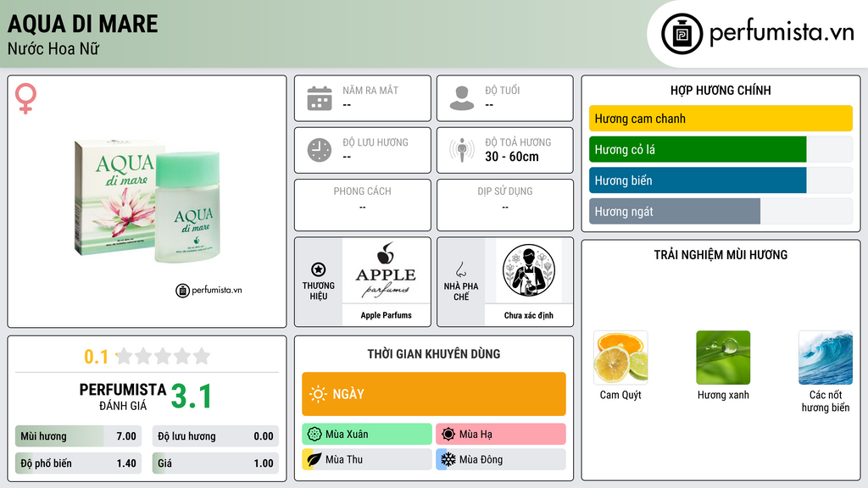Click the Cam Quýt citrus thumbnail
The width and height of the screenshot is (868, 488).
coord(620,358)
